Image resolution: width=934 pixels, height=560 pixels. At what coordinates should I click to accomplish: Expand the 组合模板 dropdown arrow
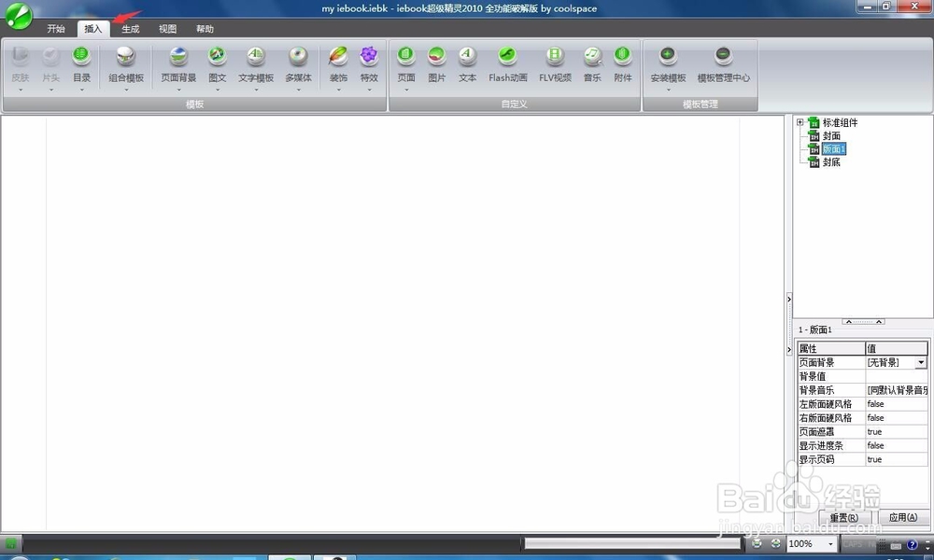click(126, 90)
